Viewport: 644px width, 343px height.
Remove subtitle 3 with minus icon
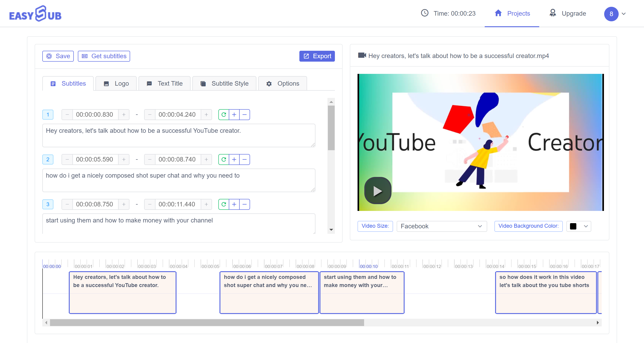click(245, 204)
